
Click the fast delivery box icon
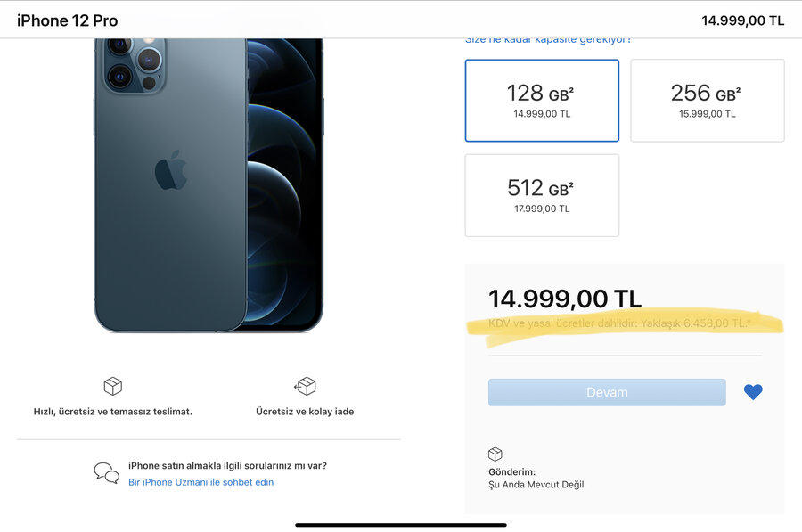click(112, 386)
